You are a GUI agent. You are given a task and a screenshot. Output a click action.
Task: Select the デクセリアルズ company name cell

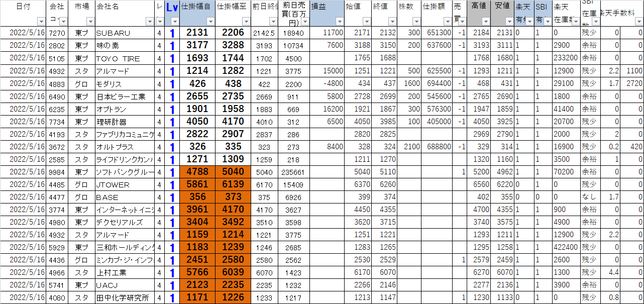point(125,222)
